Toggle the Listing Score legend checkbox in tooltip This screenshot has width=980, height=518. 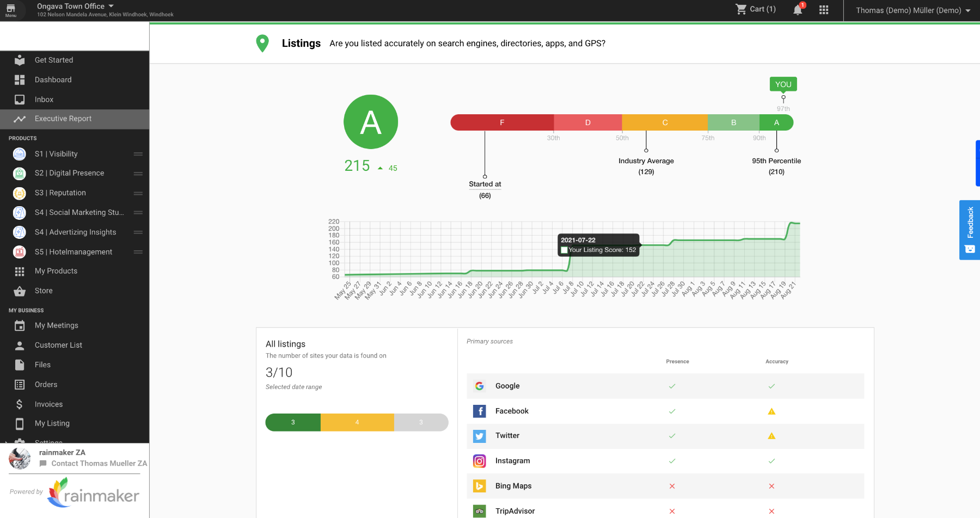tap(565, 250)
